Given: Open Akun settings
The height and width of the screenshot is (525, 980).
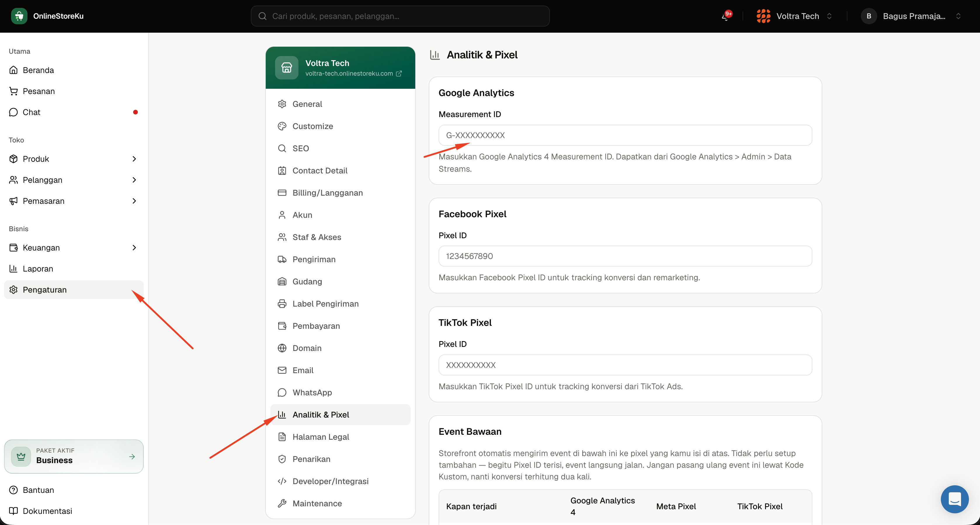Looking at the screenshot, I should click(x=340, y=215).
